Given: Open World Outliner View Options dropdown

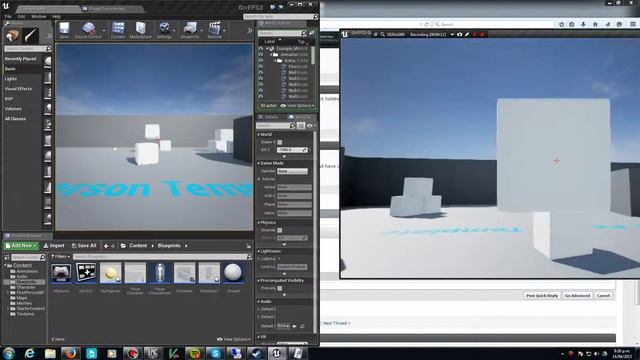Looking at the screenshot, I should point(298,106).
